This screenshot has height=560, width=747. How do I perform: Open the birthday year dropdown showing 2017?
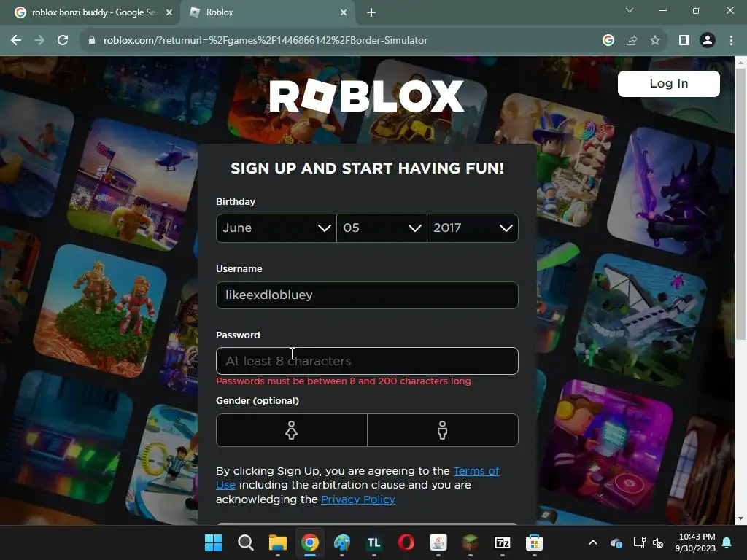click(x=473, y=228)
